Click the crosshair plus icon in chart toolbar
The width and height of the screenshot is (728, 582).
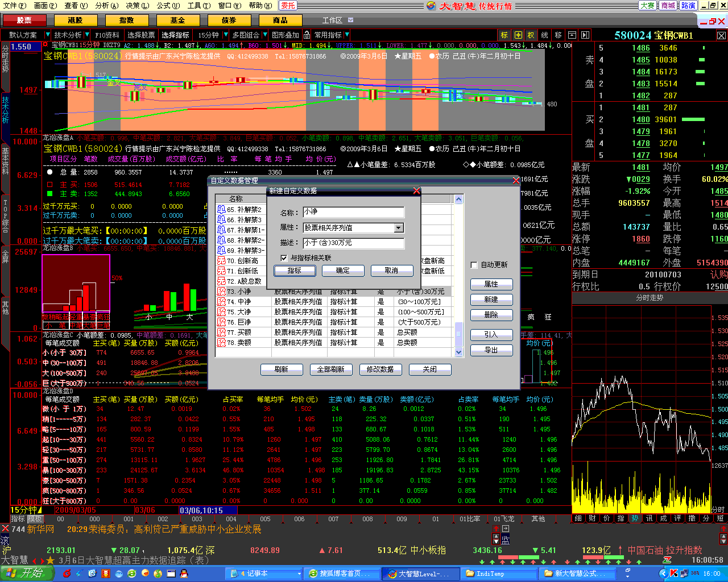[x=518, y=35]
